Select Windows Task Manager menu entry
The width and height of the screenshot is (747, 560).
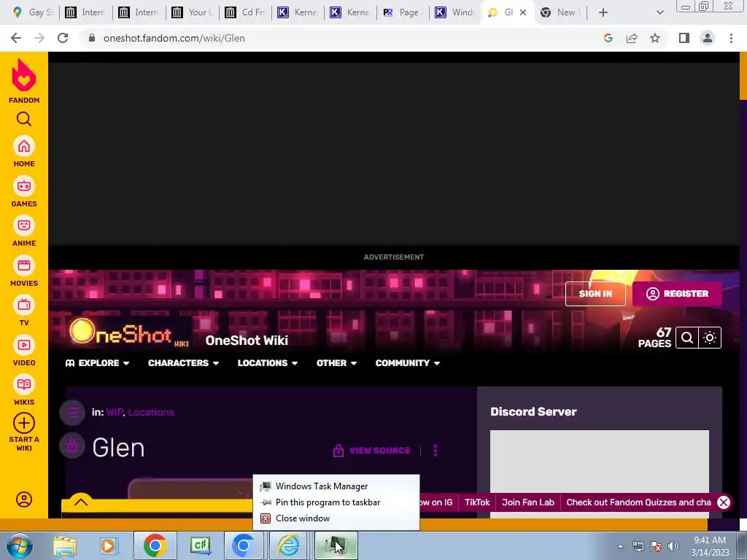[x=336, y=486]
